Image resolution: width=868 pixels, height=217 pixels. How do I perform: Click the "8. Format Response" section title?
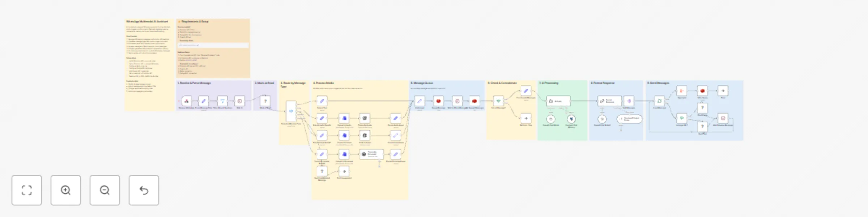[x=603, y=83]
